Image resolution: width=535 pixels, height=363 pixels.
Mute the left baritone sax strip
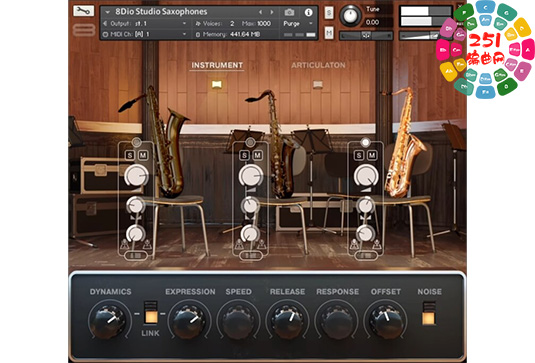tap(143, 155)
